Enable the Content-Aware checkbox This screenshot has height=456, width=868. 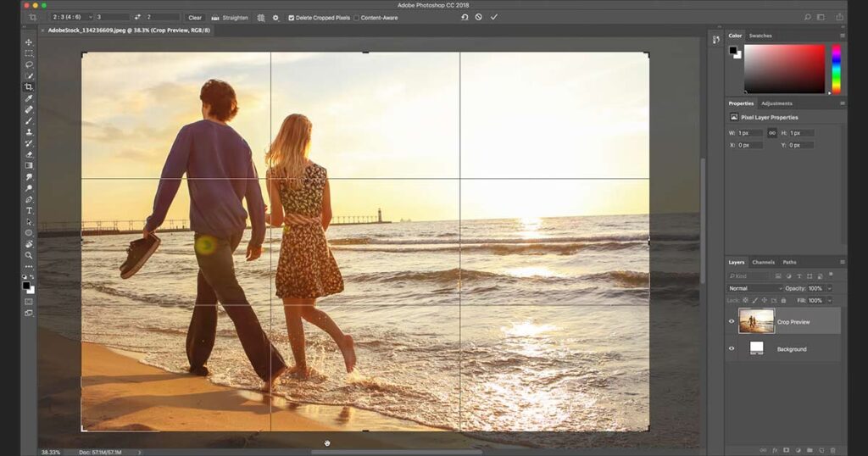(356, 17)
